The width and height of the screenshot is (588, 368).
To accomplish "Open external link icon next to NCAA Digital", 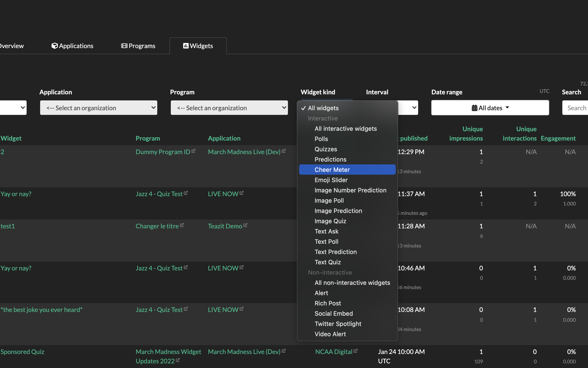I will 356,351.
